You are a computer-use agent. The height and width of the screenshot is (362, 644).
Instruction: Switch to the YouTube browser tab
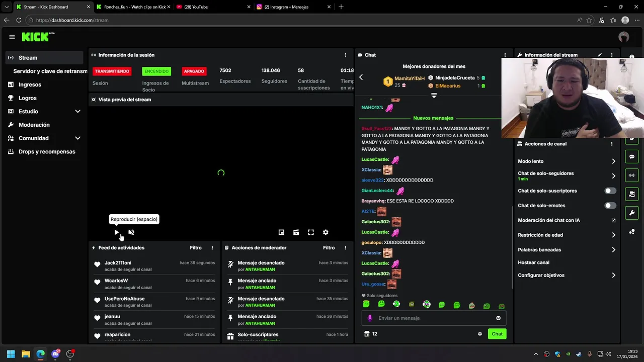point(213,7)
